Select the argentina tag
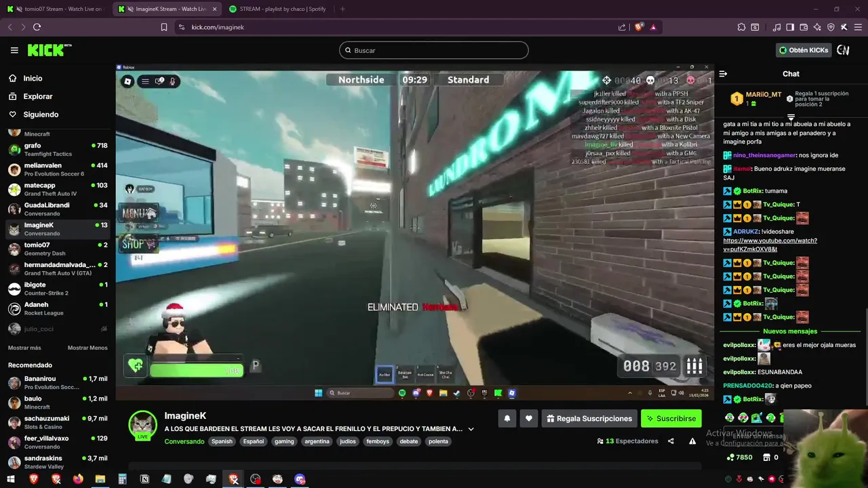The width and height of the screenshot is (868, 488). (317, 441)
